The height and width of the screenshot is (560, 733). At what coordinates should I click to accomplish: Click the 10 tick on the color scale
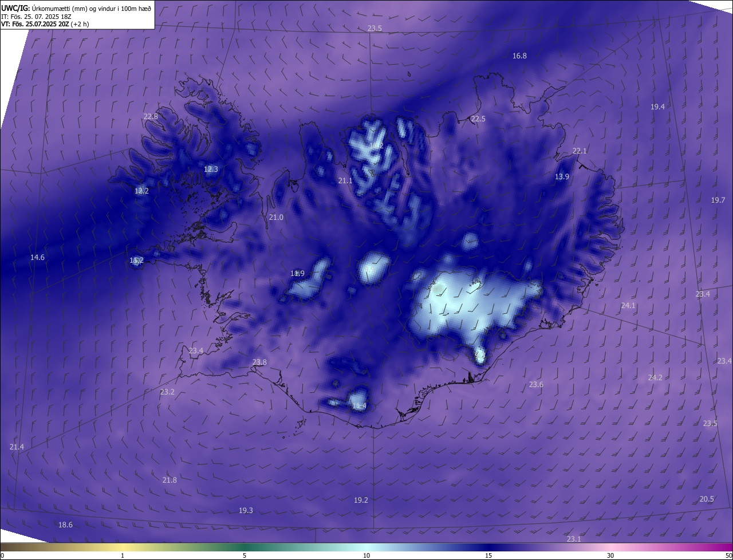pyautogui.click(x=366, y=555)
